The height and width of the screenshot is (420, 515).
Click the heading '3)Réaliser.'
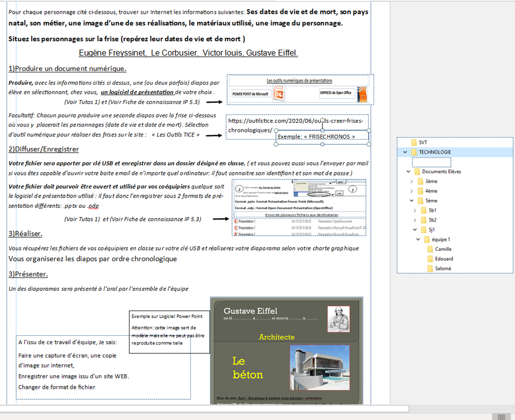[x=25, y=234]
